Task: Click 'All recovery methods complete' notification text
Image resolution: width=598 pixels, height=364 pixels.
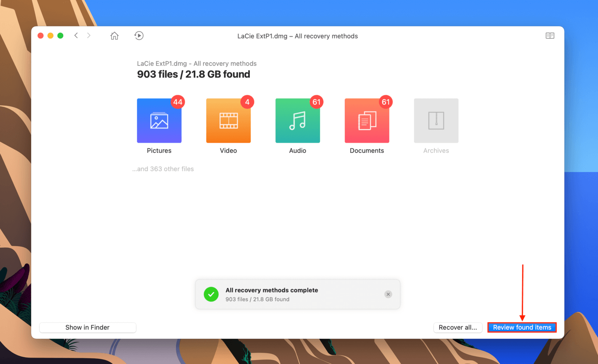Action: 272,290
